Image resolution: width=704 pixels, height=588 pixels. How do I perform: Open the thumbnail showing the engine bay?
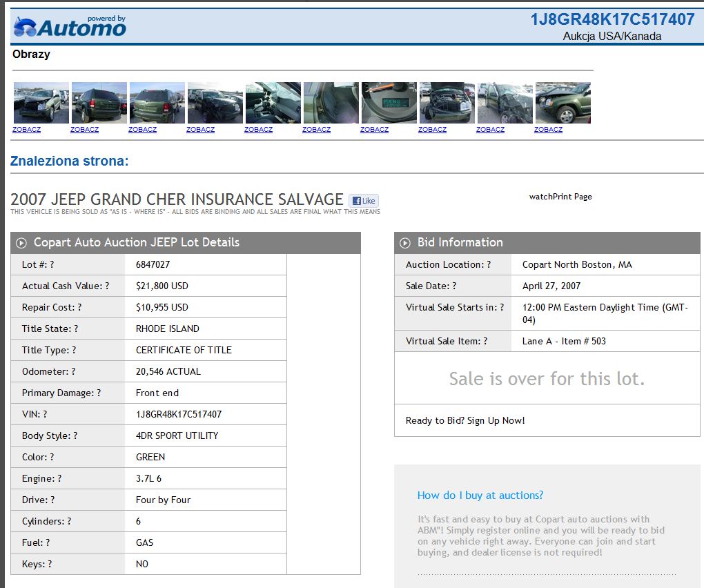pos(447,103)
